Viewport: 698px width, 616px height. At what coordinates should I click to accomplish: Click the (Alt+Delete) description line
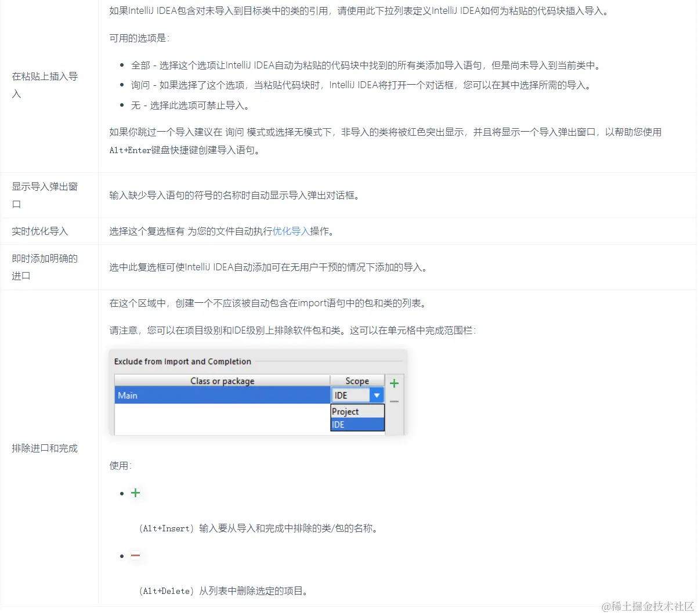click(x=224, y=591)
